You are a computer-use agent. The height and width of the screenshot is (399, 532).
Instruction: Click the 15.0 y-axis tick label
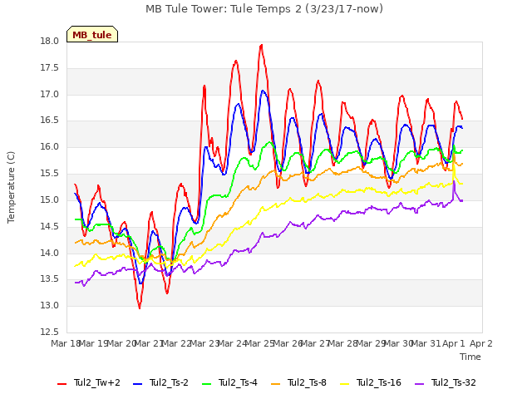click(50, 199)
